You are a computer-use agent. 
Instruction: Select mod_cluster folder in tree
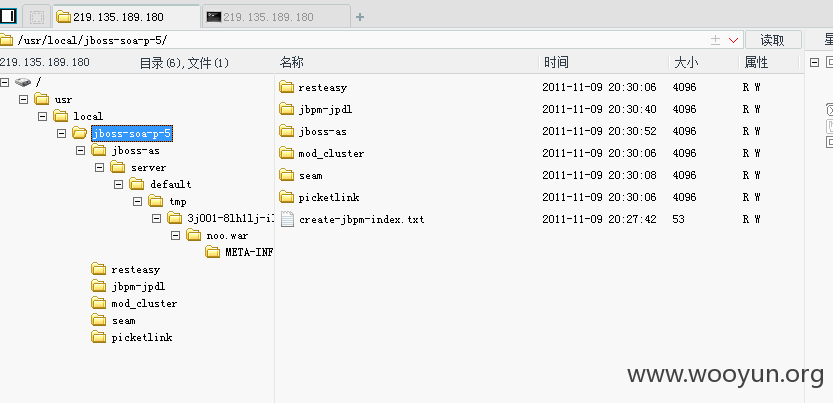coord(144,304)
